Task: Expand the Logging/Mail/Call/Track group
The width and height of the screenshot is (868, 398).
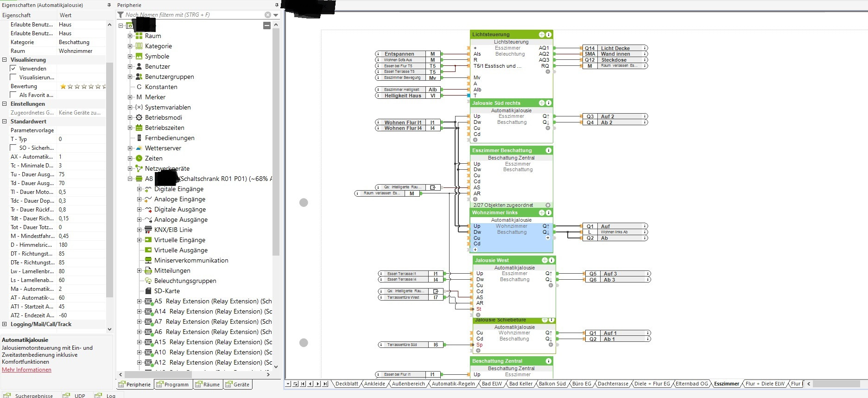Action: pos(5,324)
